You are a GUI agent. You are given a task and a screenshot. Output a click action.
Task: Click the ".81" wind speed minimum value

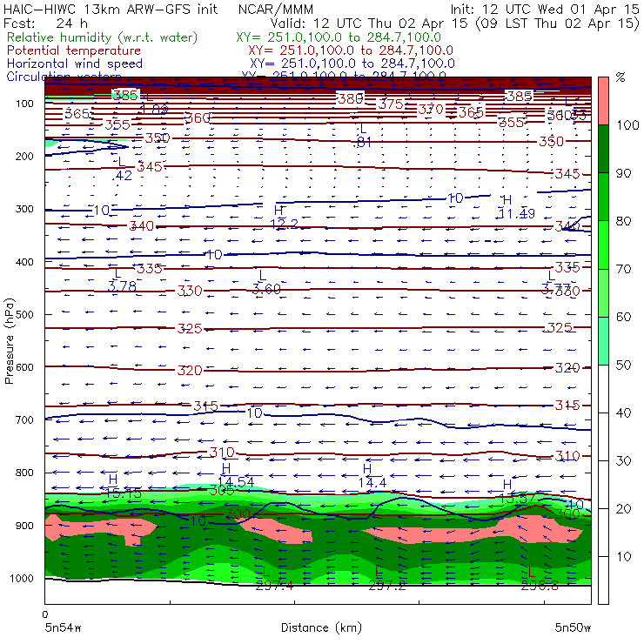[362, 142]
